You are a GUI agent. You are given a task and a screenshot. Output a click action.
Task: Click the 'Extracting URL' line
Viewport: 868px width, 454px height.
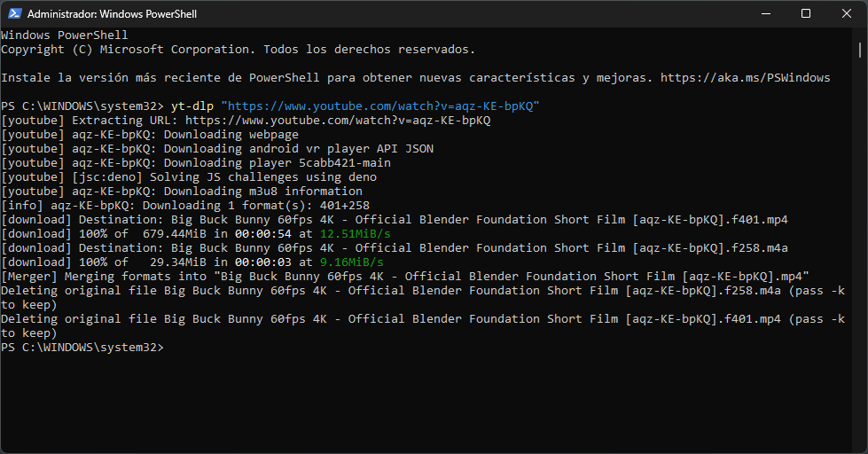point(246,120)
